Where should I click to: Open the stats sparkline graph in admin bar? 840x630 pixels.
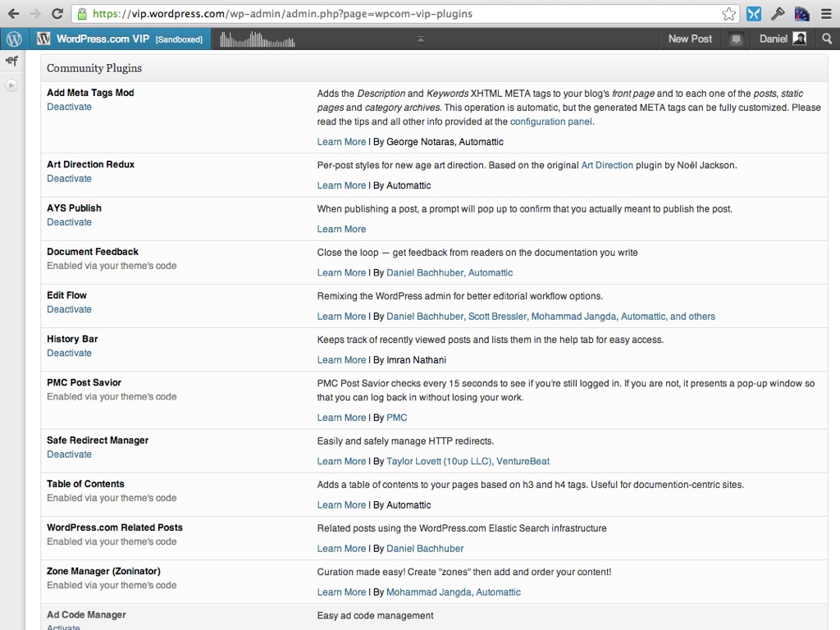pos(257,39)
